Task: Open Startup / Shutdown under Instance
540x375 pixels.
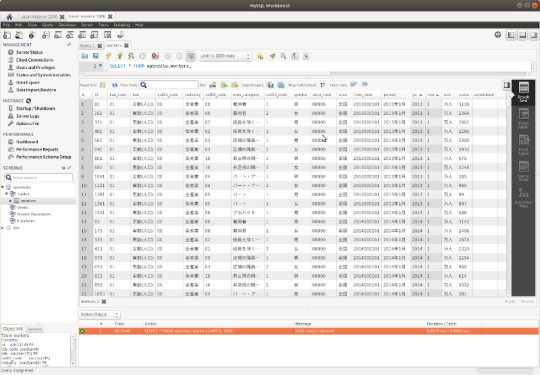Action: click(x=35, y=108)
